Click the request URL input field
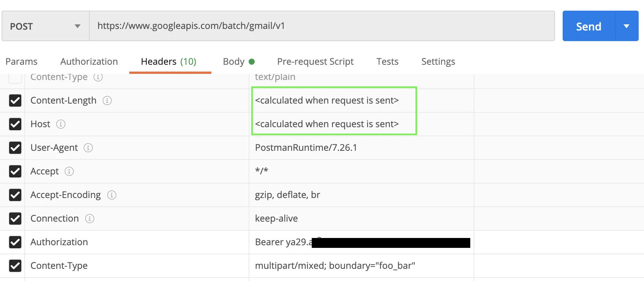The height and width of the screenshot is (281, 644). tap(322, 26)
